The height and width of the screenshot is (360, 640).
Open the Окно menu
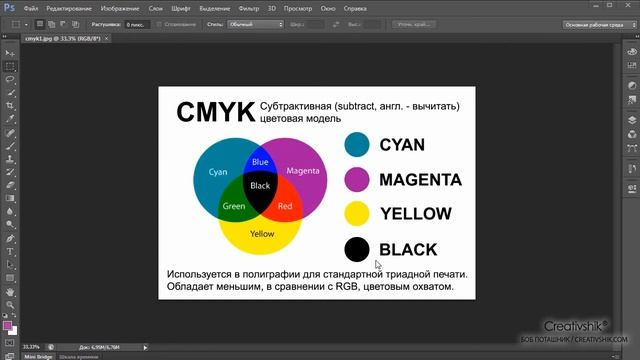pos(328,9)
